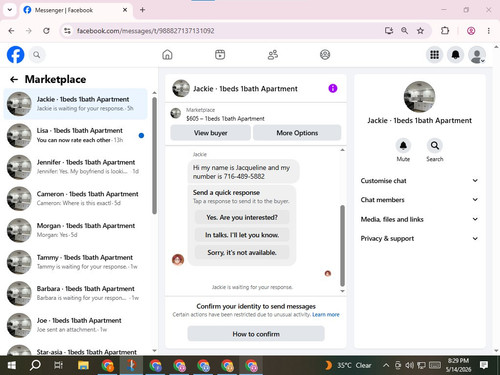Select the Messenger | Facebook tab
The width and height of the screenshot is (500, 375).
76,10
